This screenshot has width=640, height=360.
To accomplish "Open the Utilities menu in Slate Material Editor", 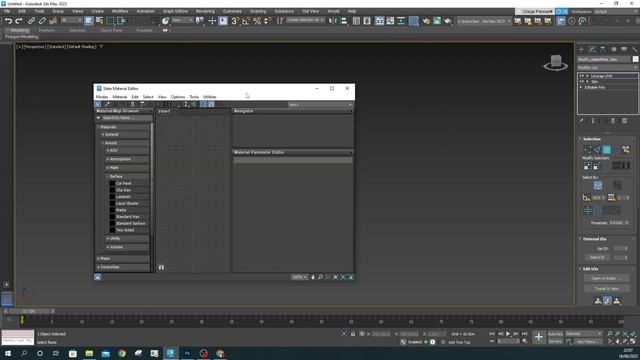I will point(209,97).
